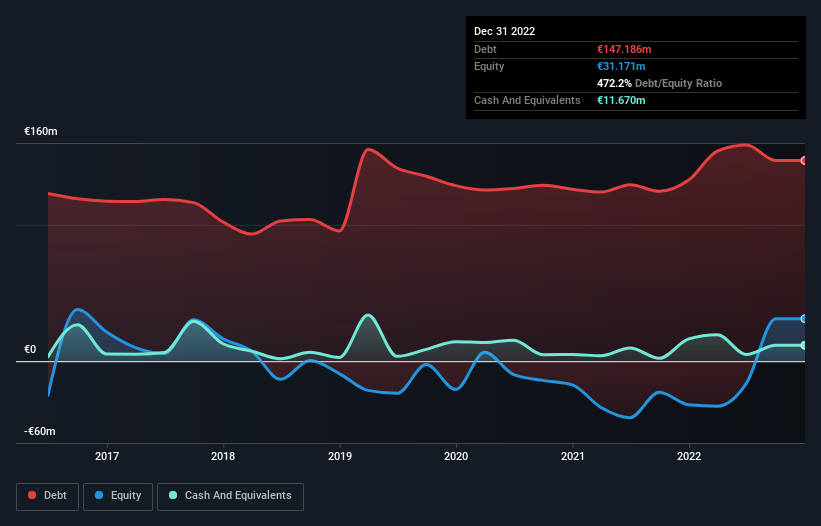Select the blue Equity legend dot

[x=99, y=495]
